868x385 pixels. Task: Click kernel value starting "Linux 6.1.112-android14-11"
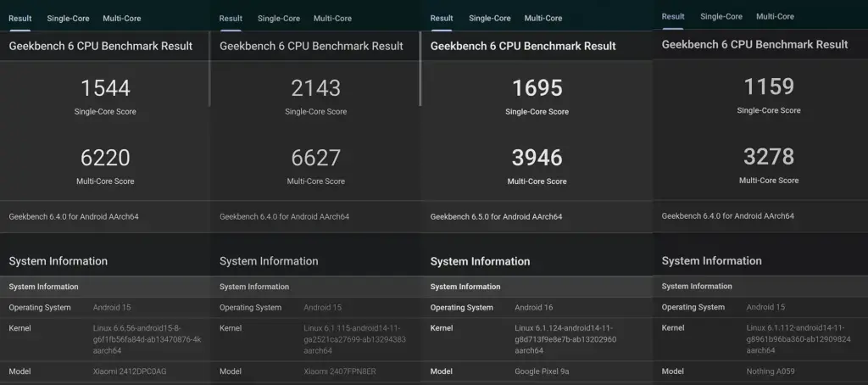pos(798,339)
